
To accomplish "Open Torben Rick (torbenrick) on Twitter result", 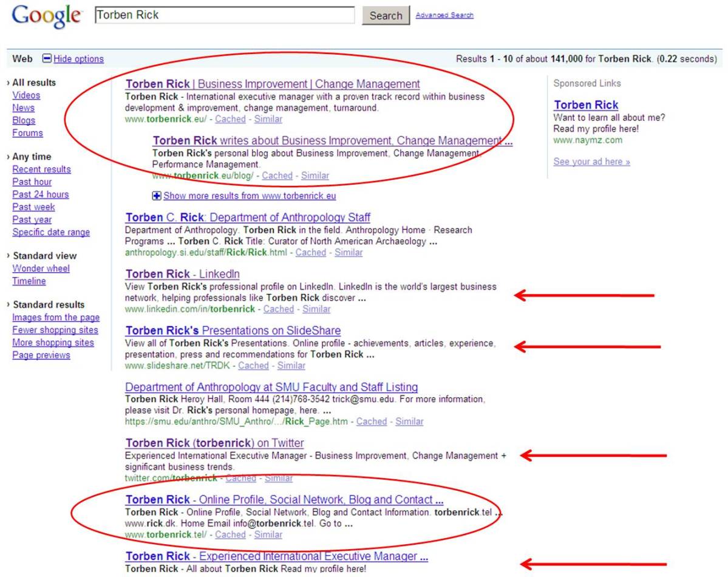I will pos(214,443).
